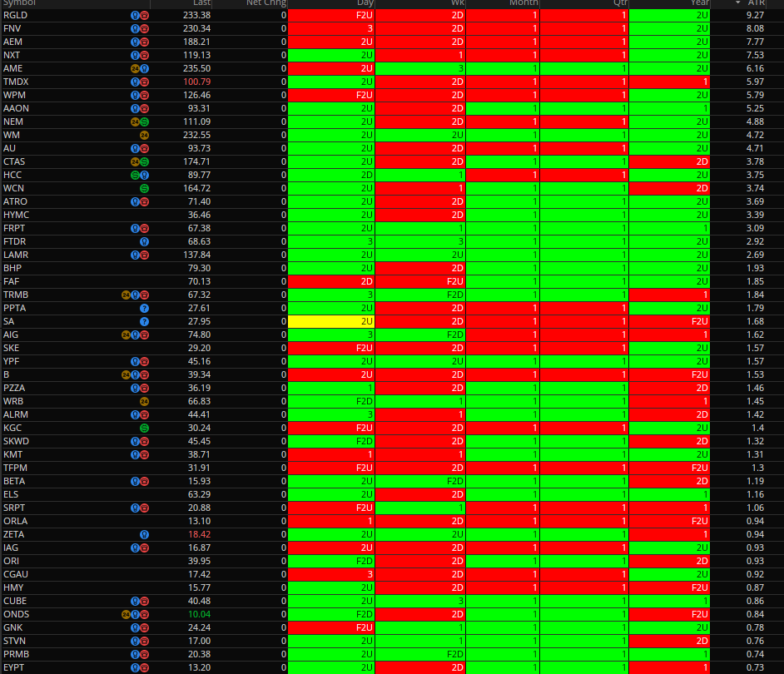Viewport: 784px width, 674px height.
Task: Click the 2U Wk cell for WM
Action: point(420,135)
